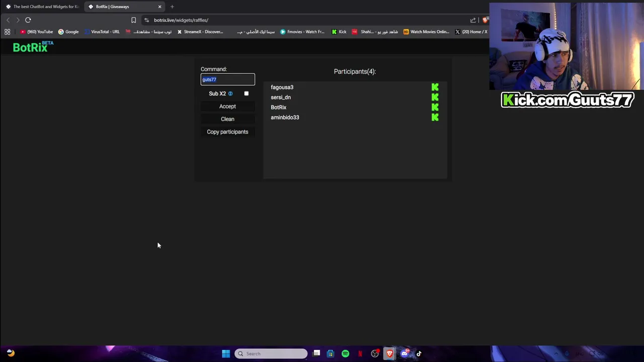Open VirusTotal - URL bookmark

(x=102, y=32)
